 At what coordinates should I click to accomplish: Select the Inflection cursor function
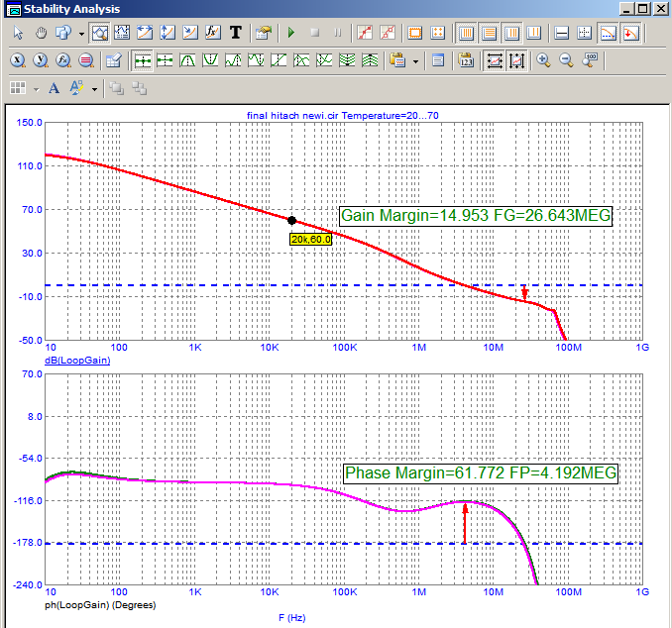click(279, 60)
